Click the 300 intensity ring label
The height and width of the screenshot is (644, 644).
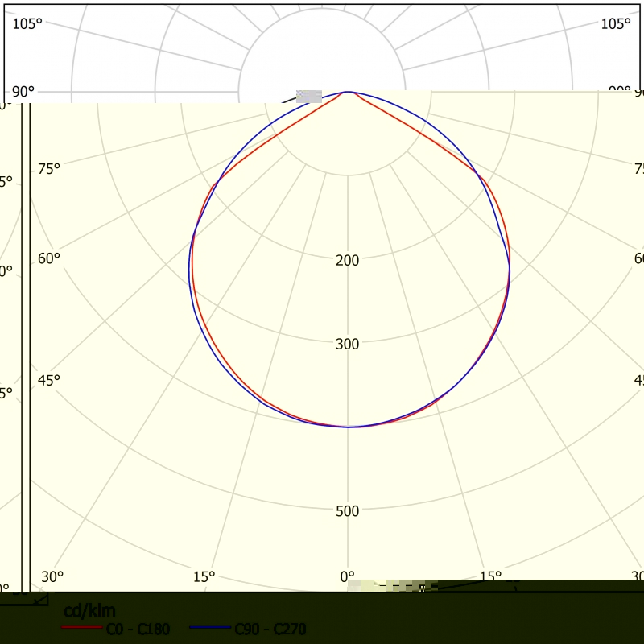click(348, 345)
